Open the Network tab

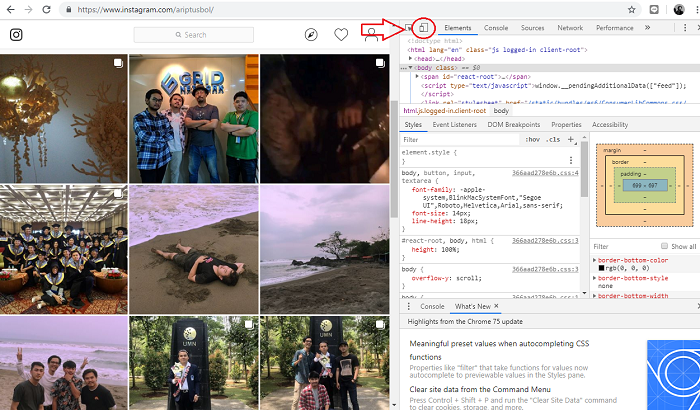click(x=570, y=28)
